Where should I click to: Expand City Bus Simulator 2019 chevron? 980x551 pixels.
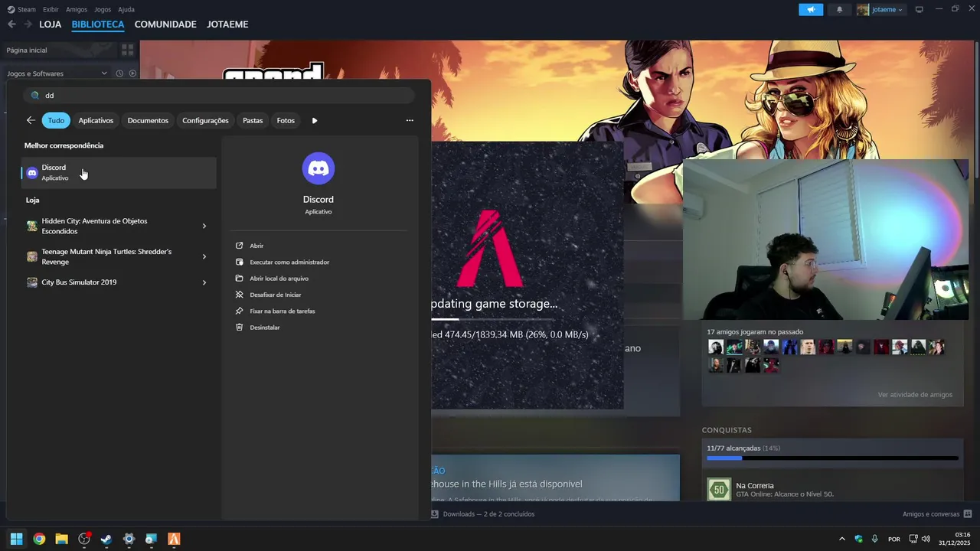coord(204,282)
